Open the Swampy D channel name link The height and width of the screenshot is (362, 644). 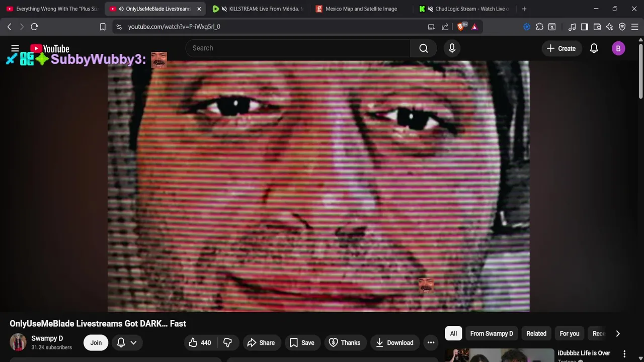point(47,338)
